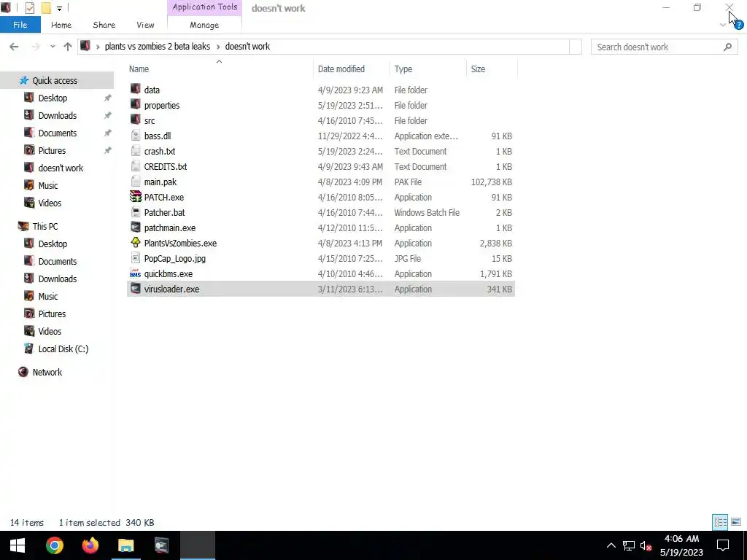Click the Local Disk (C:) drive icon
Viewport: 747px width, 560px height.
click(x=29, y=349)
